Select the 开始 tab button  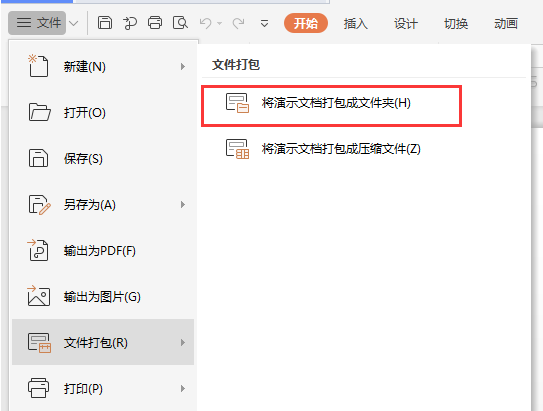coord(306,23)
